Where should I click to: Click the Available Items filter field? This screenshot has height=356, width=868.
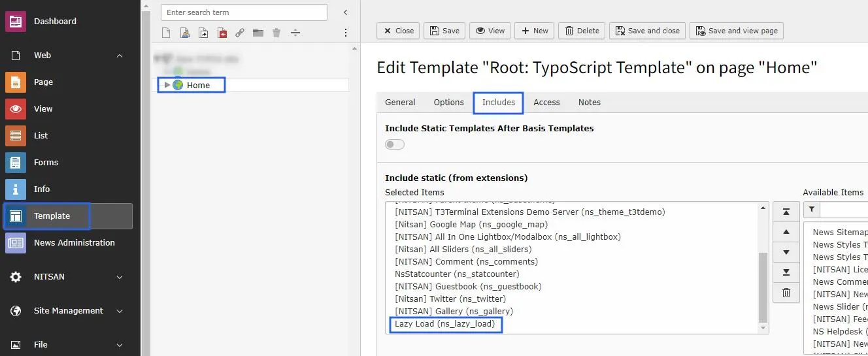pyautogui.click(x=844, y=210)
